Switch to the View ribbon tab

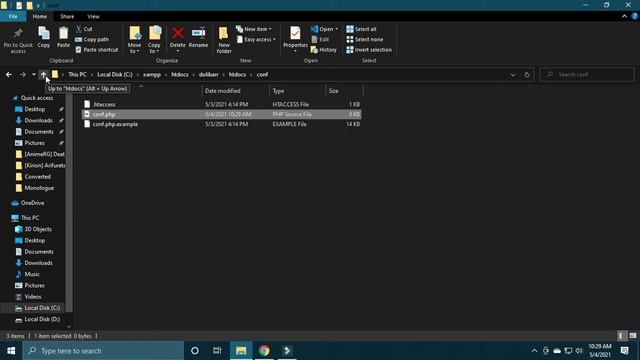pos(93,16)
